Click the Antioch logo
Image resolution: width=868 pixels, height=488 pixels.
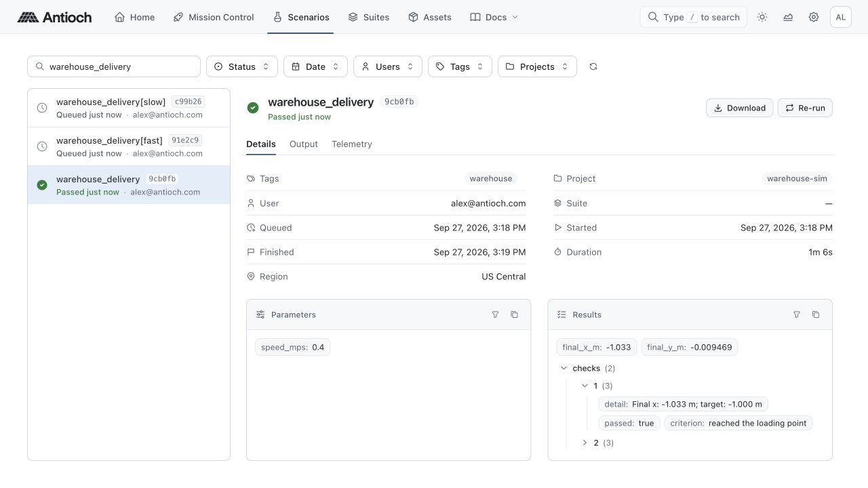point(54,17)
